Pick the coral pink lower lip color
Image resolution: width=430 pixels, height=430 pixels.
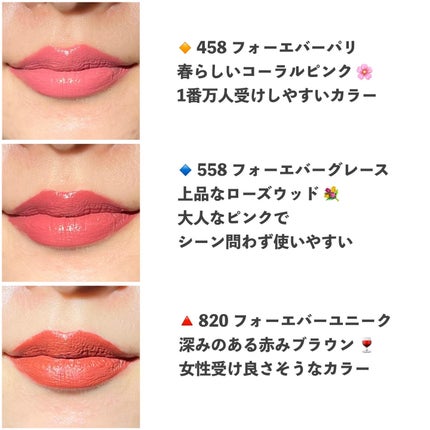[72, 83]
